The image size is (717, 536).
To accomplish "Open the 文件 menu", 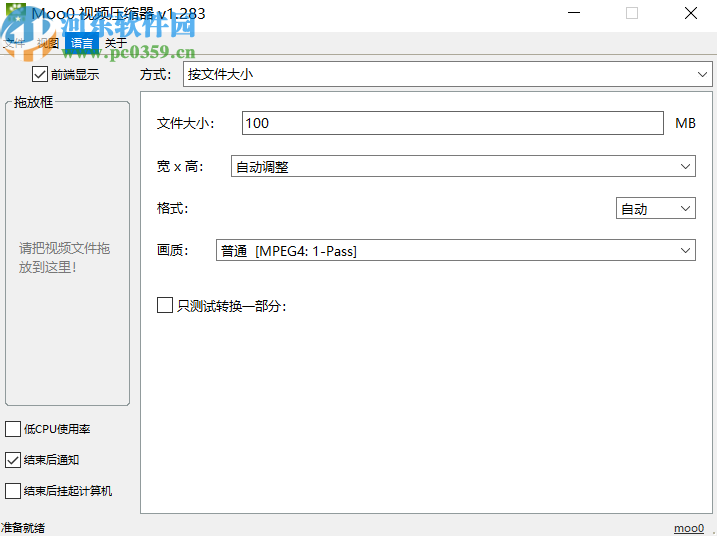I will (14, 43).
